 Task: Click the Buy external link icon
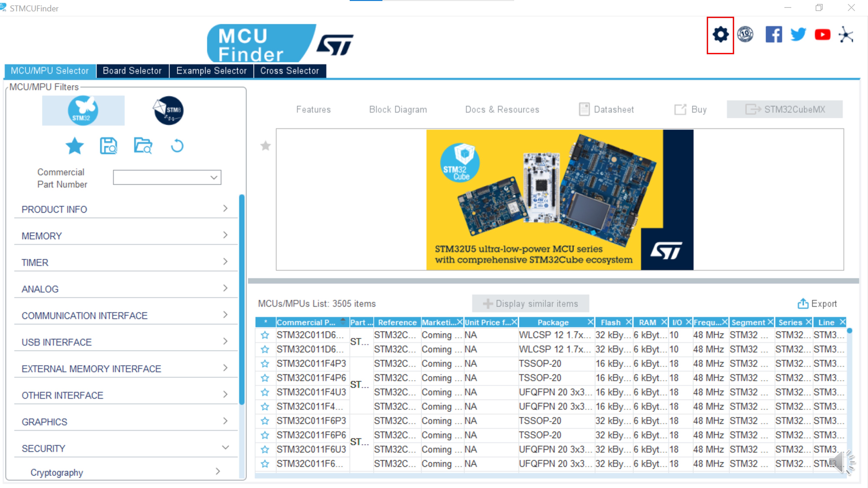(680, 110)
